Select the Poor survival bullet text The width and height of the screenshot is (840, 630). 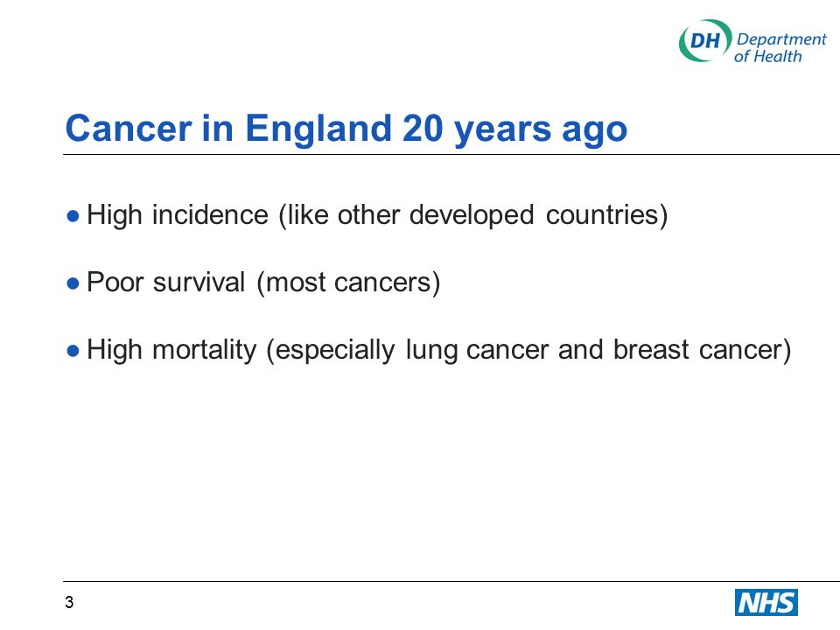pos(263,283)
